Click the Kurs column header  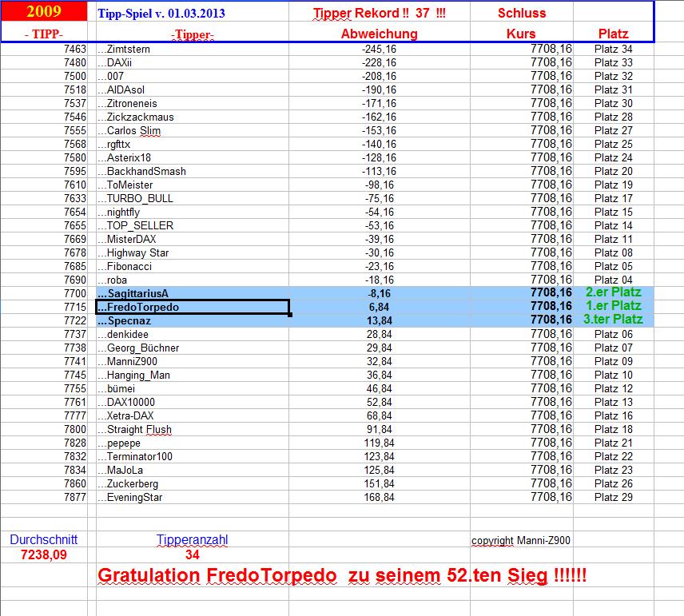coord(522,34)
